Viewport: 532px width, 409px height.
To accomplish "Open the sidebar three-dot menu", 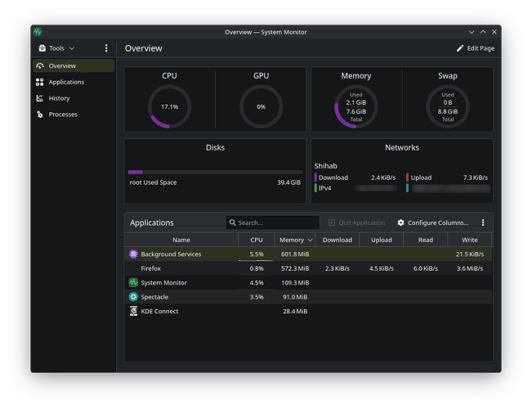I will pos(106,48).
